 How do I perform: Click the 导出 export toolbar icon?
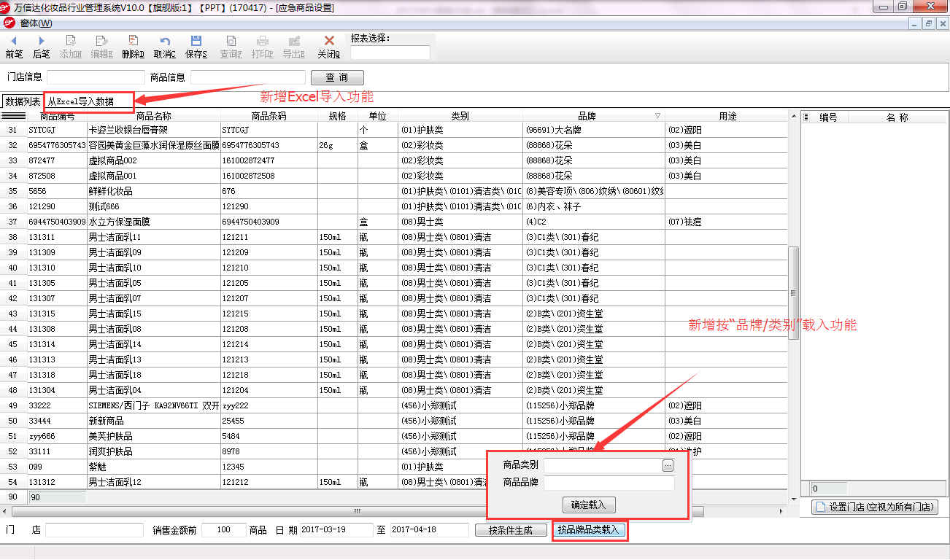[x=293, y=47]
